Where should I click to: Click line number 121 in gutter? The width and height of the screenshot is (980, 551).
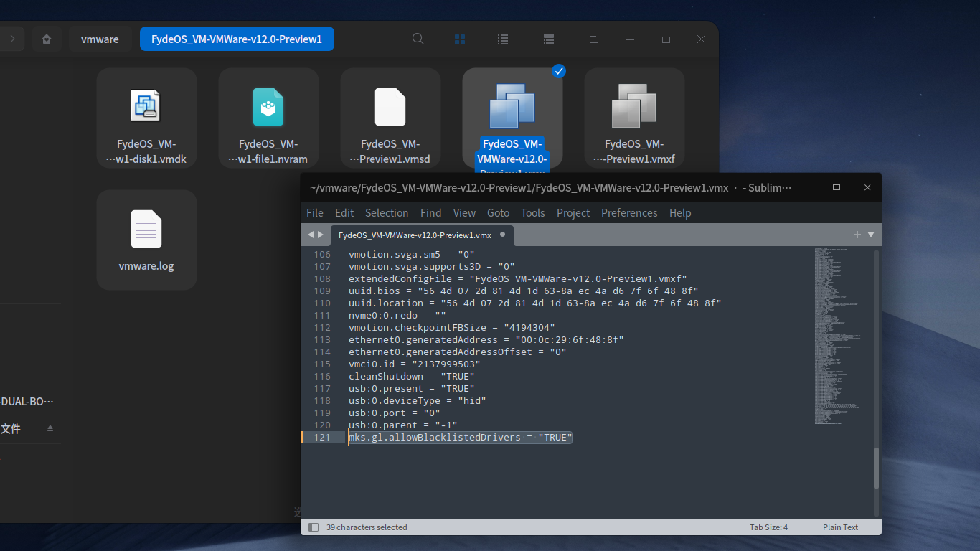[x=321, y=438]
